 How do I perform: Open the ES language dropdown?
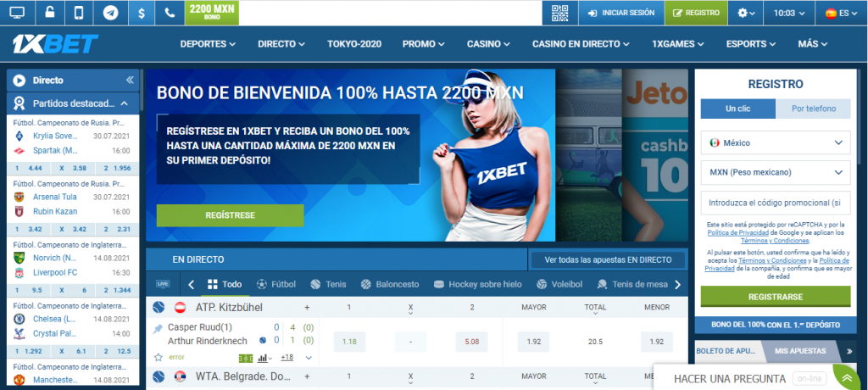click(841, 13)
